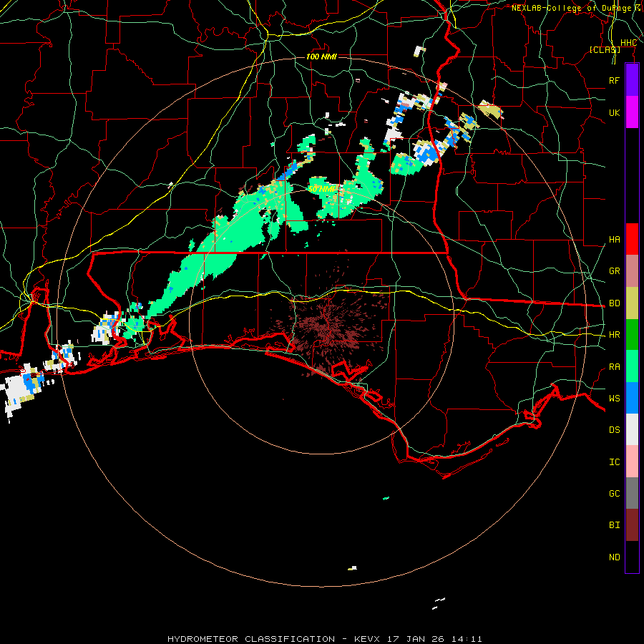Click the "BD" legend label
The width and height of the screenshot is (644, 644).
(615, 303)
